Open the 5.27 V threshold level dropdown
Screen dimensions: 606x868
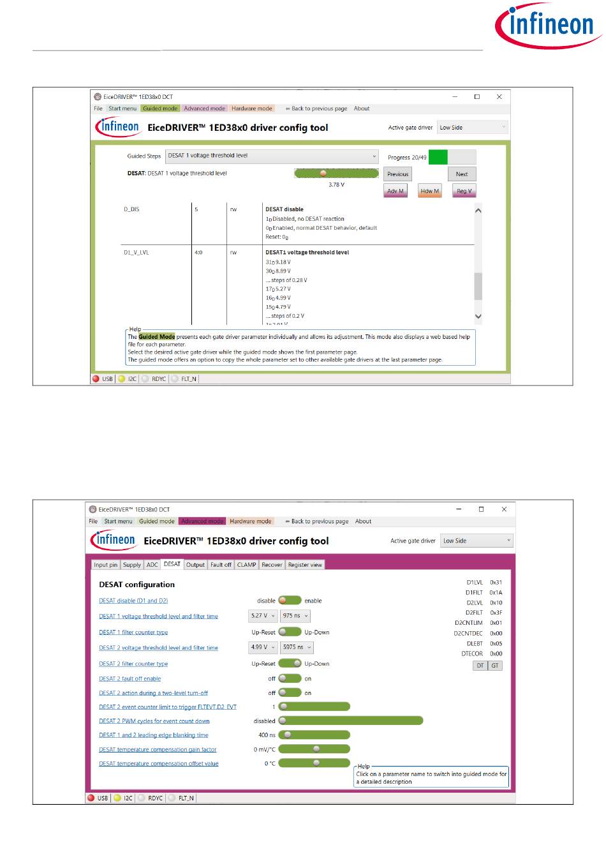click(x=263, y=616)
